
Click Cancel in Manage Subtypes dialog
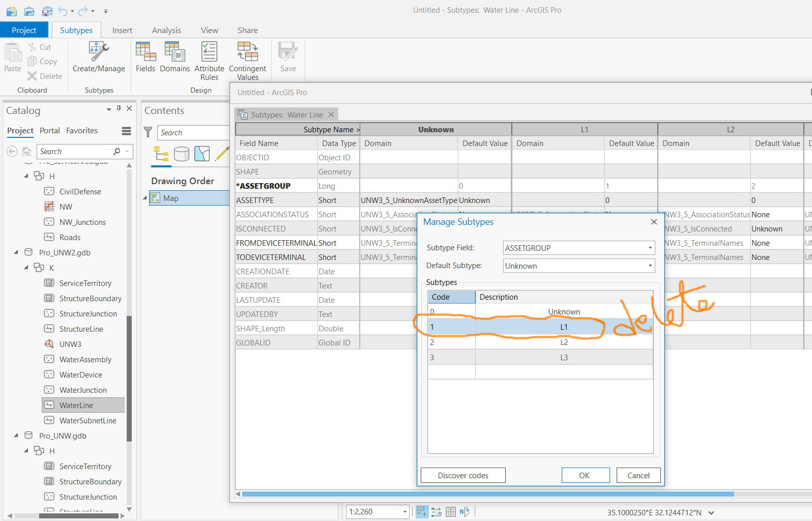tap(639, 475)
